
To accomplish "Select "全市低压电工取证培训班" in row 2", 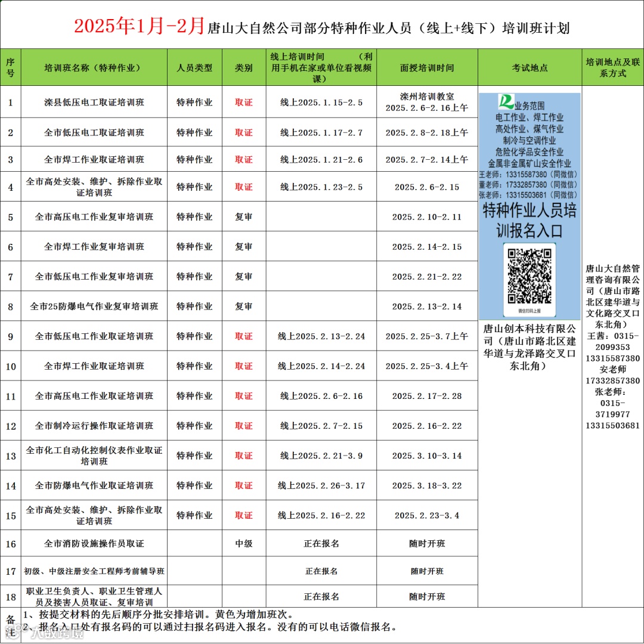I will click(94, 132).
